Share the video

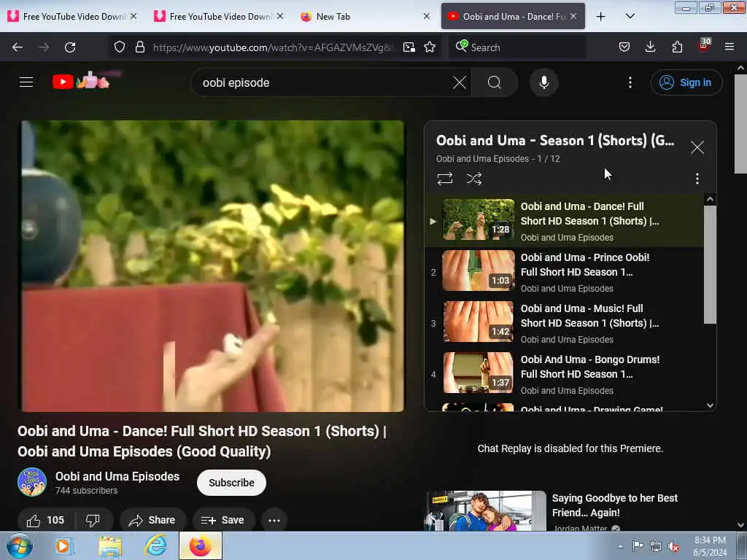[x=152, y=520]
